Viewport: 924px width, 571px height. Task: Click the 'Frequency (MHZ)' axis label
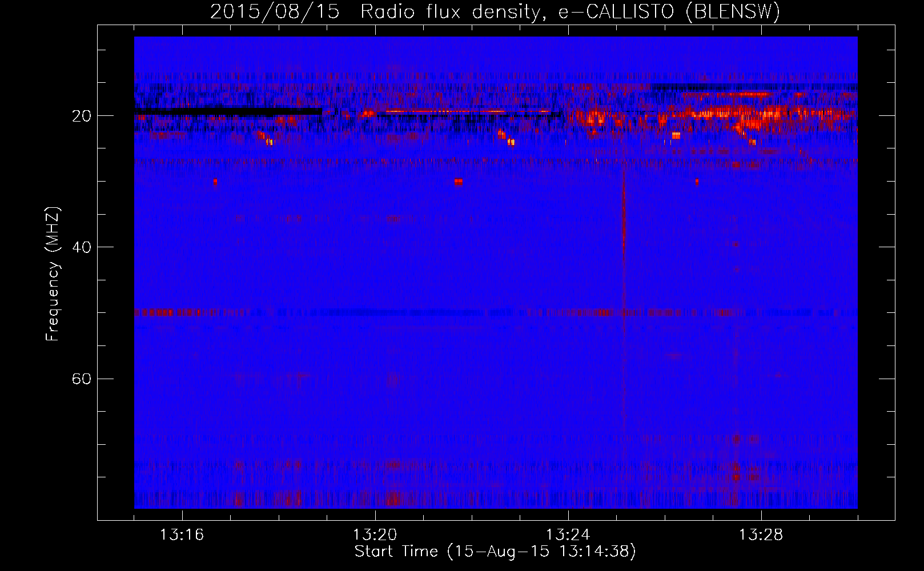53,274
